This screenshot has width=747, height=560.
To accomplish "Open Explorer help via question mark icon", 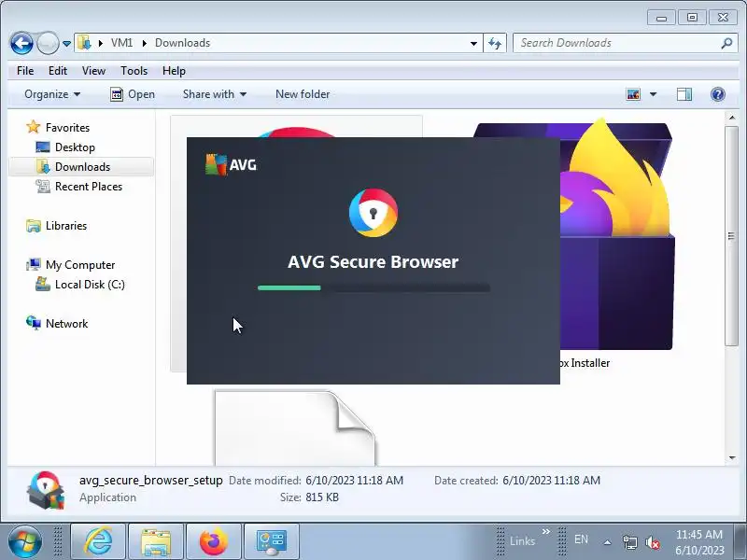I will point(717,94).
